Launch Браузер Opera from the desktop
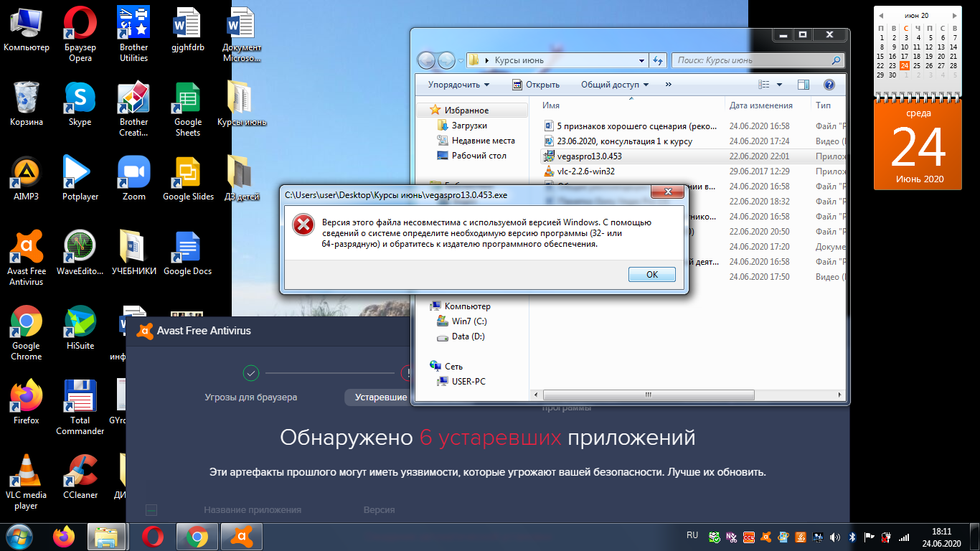Image resolution: width=980 pixels, height=551 pixels. pyautogui.click(x=80, y=34)
